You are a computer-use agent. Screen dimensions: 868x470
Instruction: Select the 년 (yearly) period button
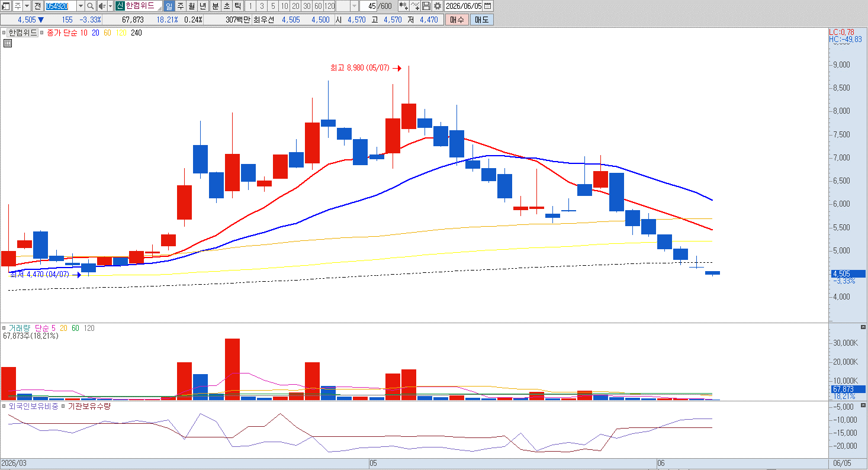pyautogui.click(x=203, y=6)
